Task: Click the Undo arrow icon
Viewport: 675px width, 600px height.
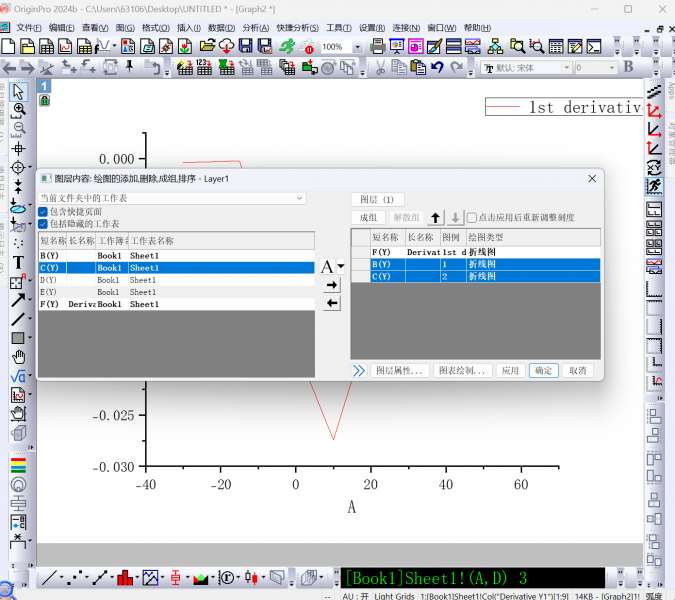Action: click(437, 67)
